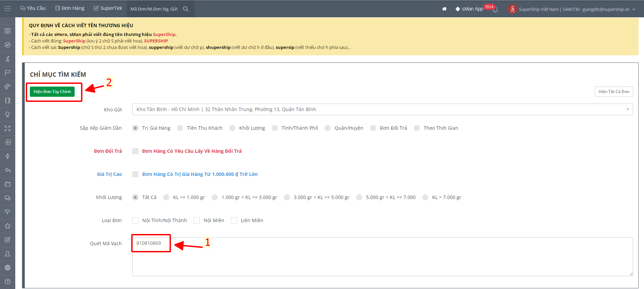The height and width of the screenshot is (289, 644).
Task: Expand the Kho Gửi warehouse dropdown
Action: 383,109
